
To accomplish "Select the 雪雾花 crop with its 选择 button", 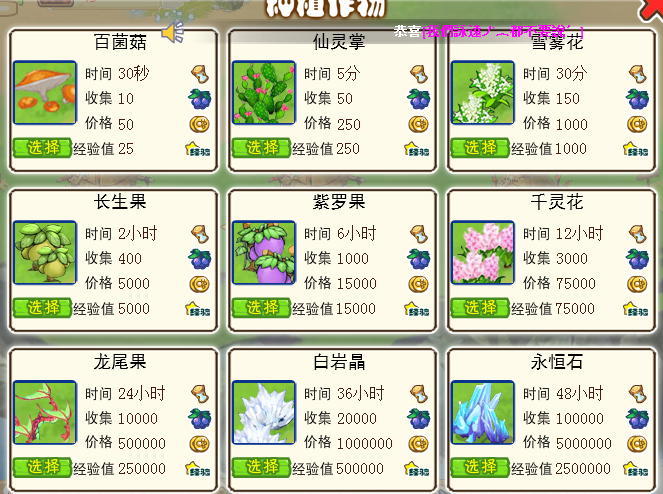I will [x=479, y=148].
